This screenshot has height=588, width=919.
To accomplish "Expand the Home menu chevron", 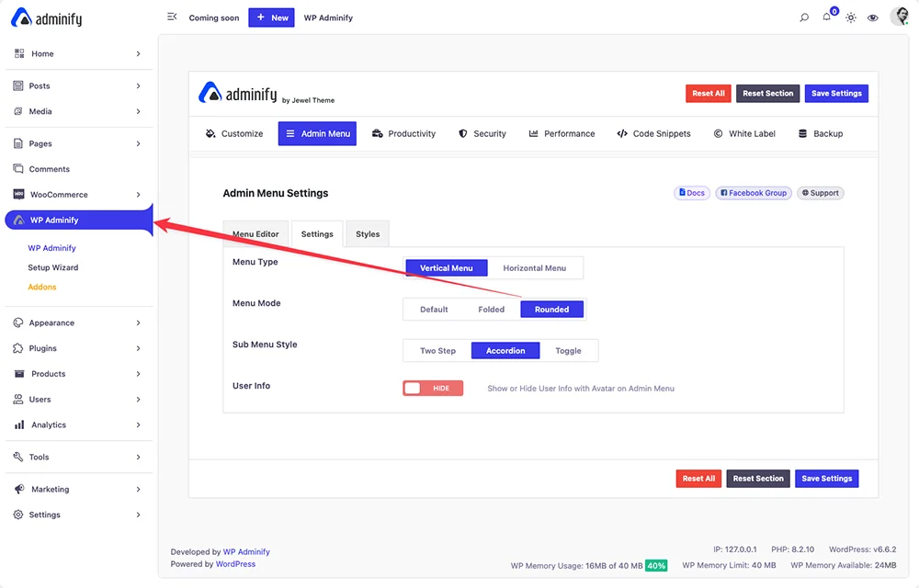I will (x=139, y=54).
